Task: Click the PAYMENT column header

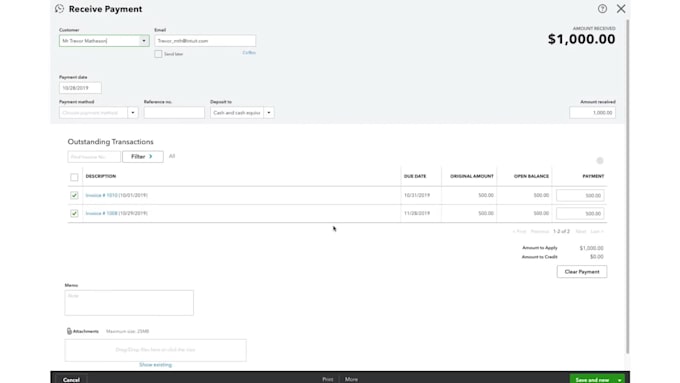Action: pyautogui.click(x=593, y=176)
